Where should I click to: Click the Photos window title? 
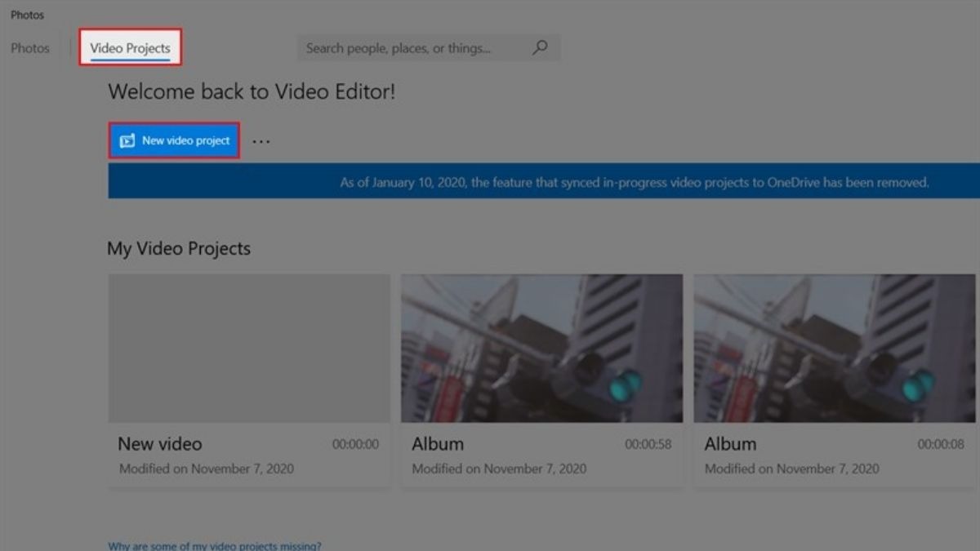27,15
